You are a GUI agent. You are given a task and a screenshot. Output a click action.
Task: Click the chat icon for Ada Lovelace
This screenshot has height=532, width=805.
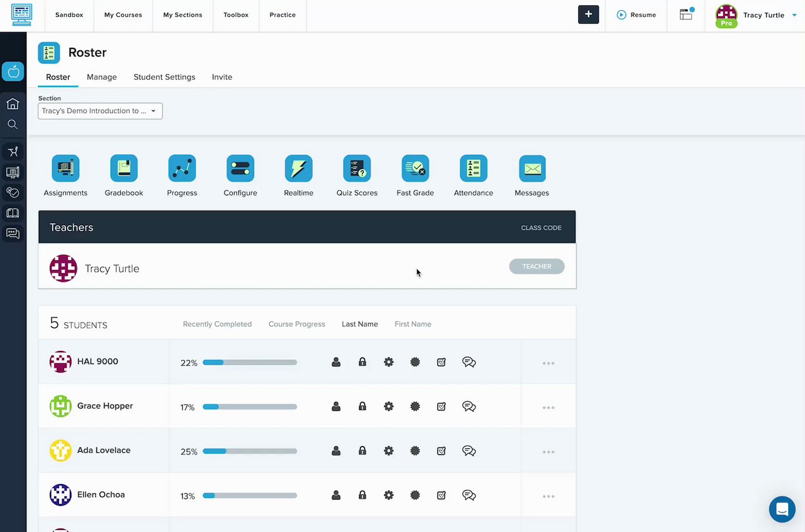469,451
